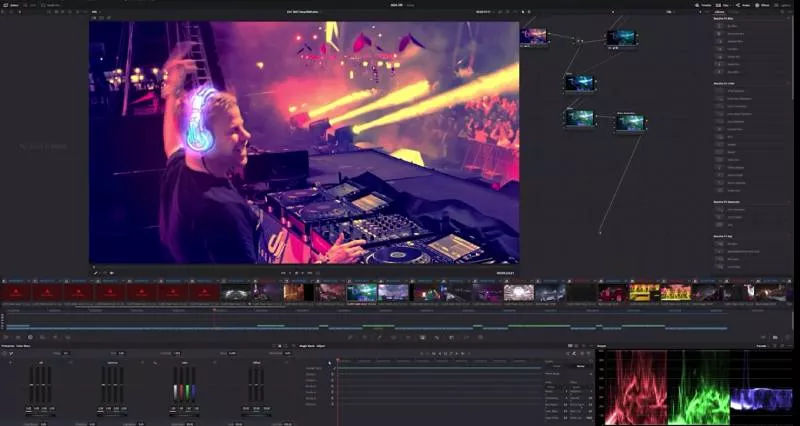Select the top-left node in node editor
The height and width of the screenshot is (426, 800).
[x=534, y=36]
